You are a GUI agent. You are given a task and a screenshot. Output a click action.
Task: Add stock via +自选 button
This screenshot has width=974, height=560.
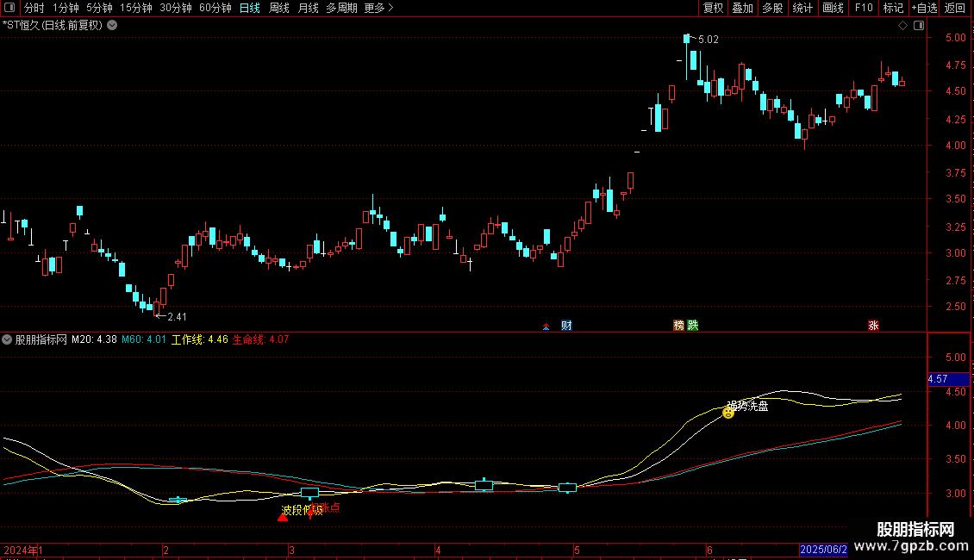[x=924, y=8]
